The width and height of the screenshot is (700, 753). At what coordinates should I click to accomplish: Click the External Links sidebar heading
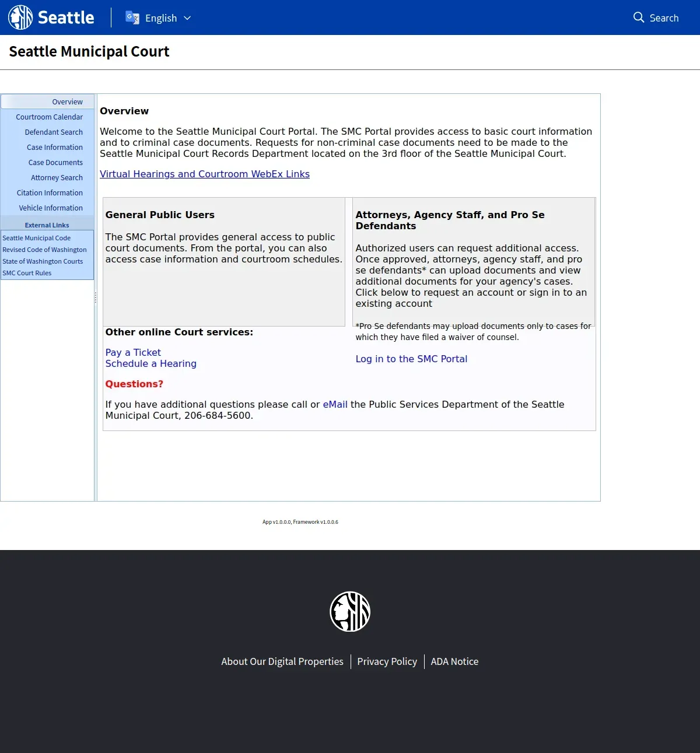(47, 225)
